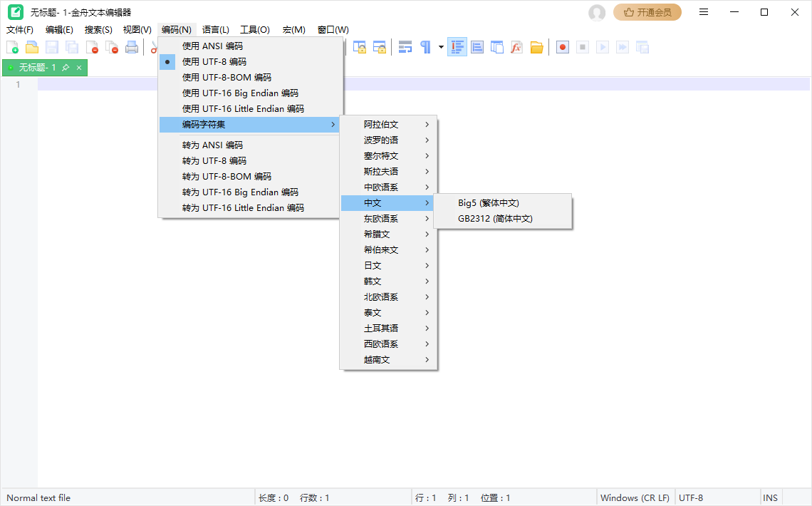Click the Print toolbar icon
This screenshot has height=506, width=812.
[132, 47]
